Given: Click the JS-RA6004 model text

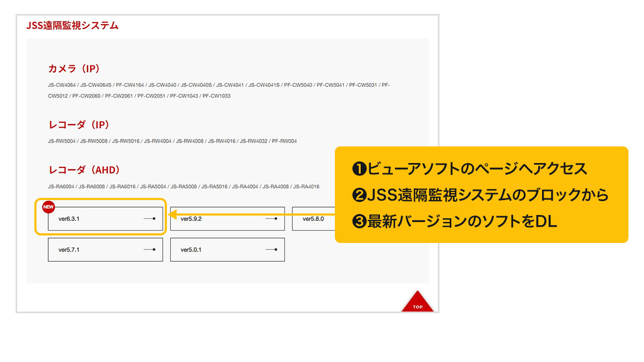Looking at the screenshot, I should [x=62, y=187].
